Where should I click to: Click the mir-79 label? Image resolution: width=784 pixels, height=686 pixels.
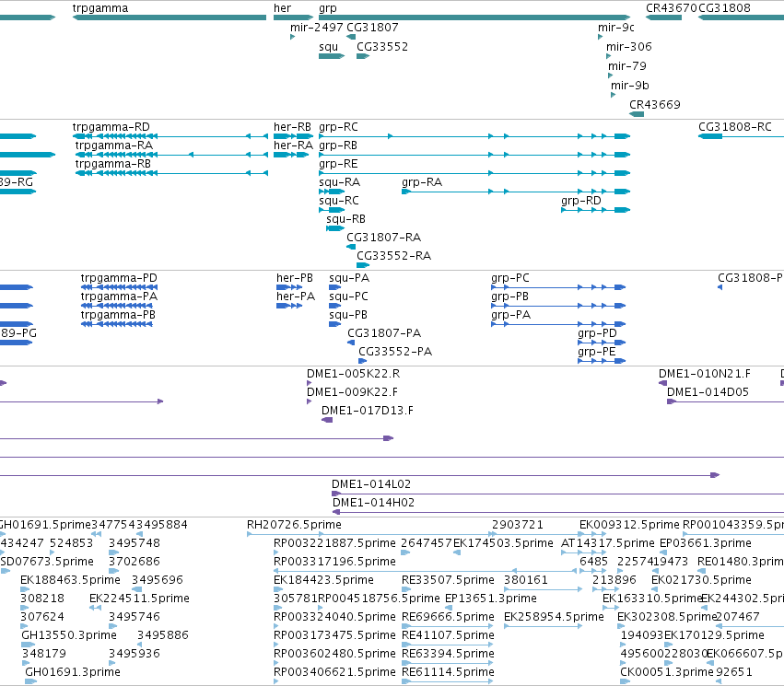tap(627, 66)
